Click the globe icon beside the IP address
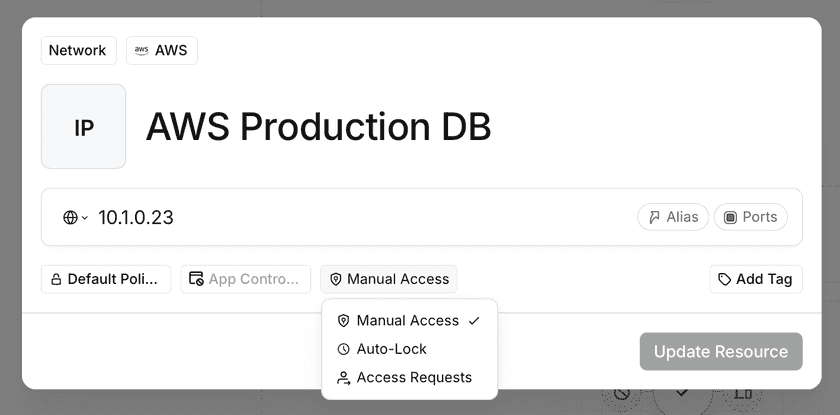The width and height of the screenshot is (840, 415). click(x=70, y=217)
